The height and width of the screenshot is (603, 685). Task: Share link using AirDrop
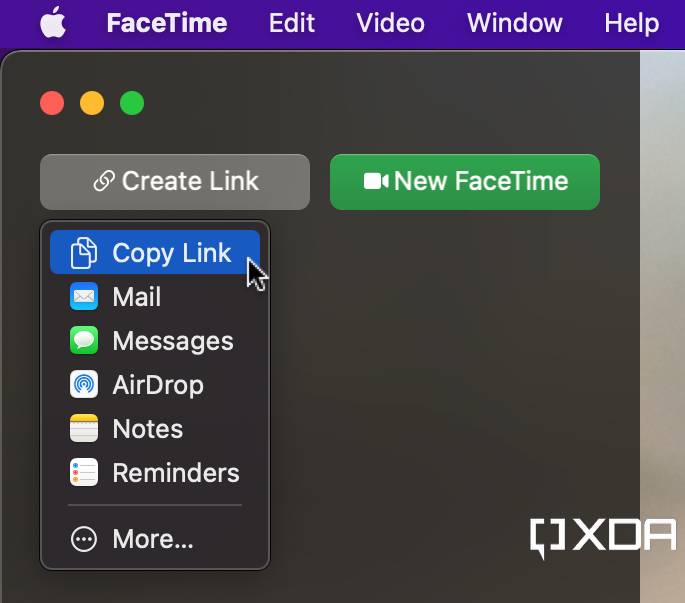pyautogui.click(x=155, y=385)
